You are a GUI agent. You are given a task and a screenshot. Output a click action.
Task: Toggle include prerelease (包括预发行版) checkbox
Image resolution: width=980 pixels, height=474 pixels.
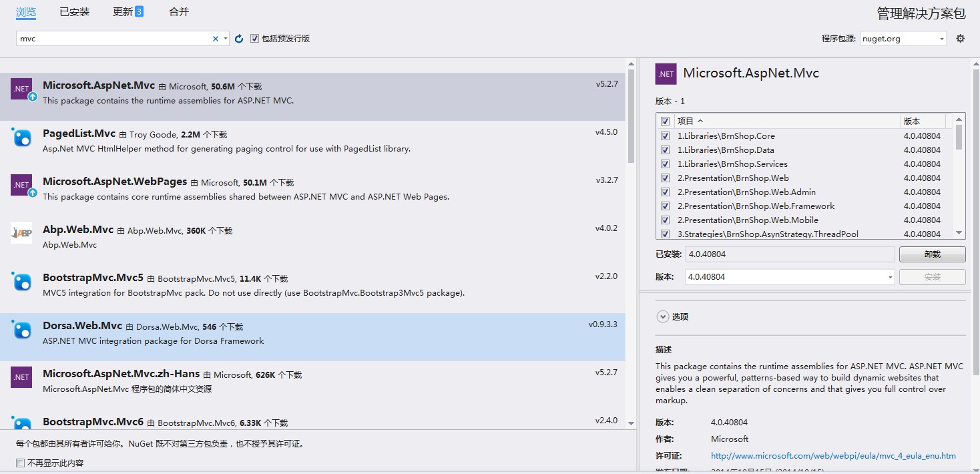(x=254, y=39)
